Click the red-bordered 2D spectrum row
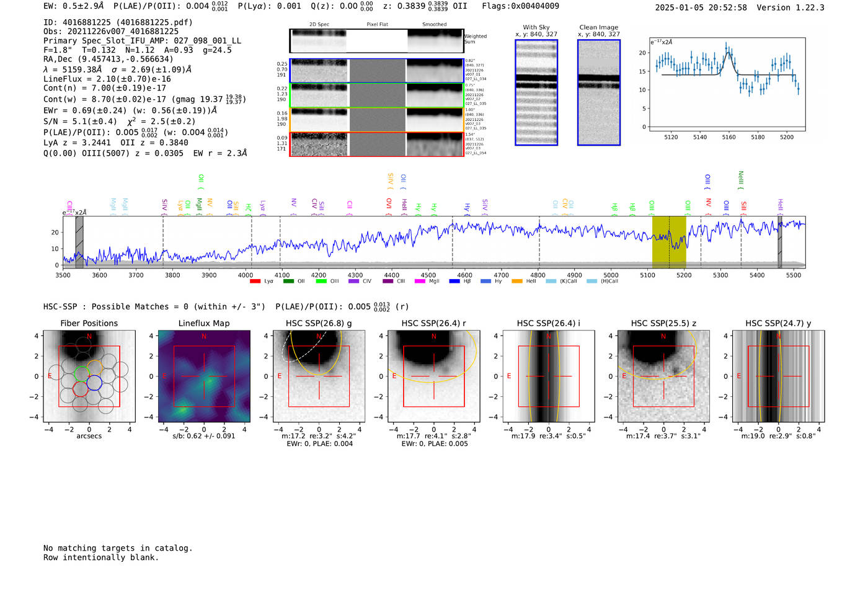The width and height of the screenshot is (868, 591). coord(376,144)
